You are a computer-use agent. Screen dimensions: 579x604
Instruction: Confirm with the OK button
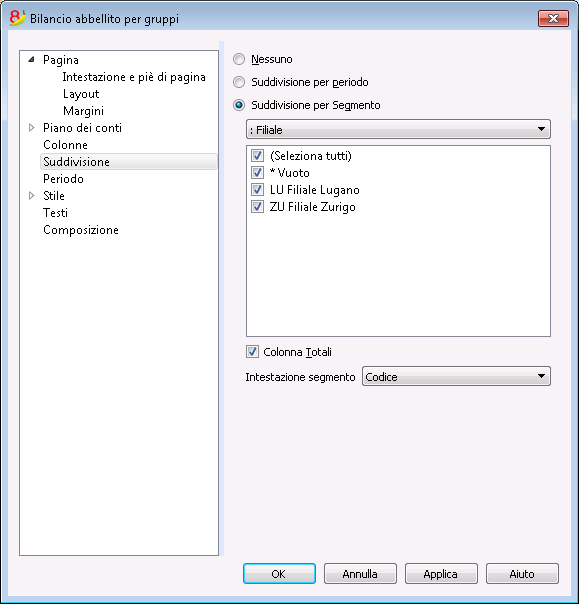click(x=279, y=574)
